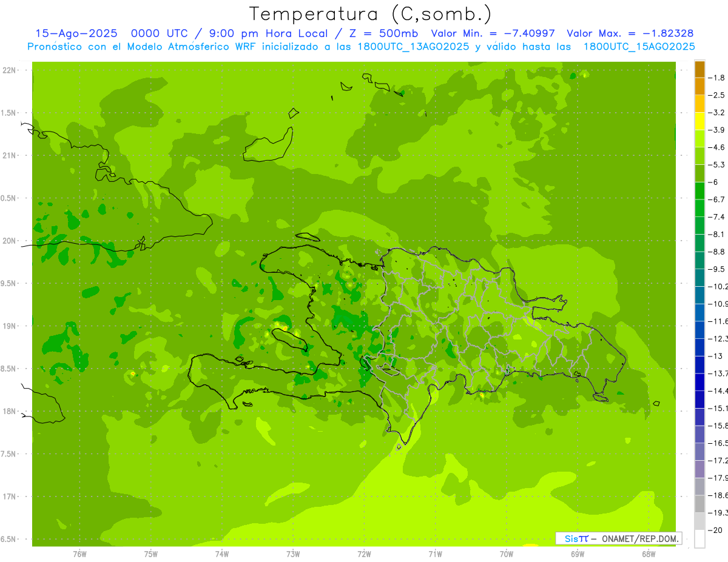Click the "-11.6" legend value
The width and height of the screenshot is (728, 562).
click(x=718, y=321)
